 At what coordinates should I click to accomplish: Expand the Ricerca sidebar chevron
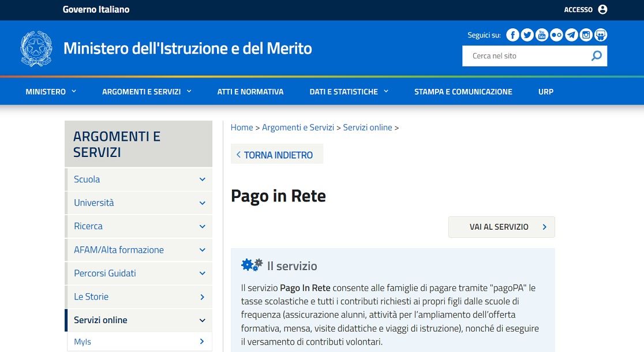[x=202, y=226]
